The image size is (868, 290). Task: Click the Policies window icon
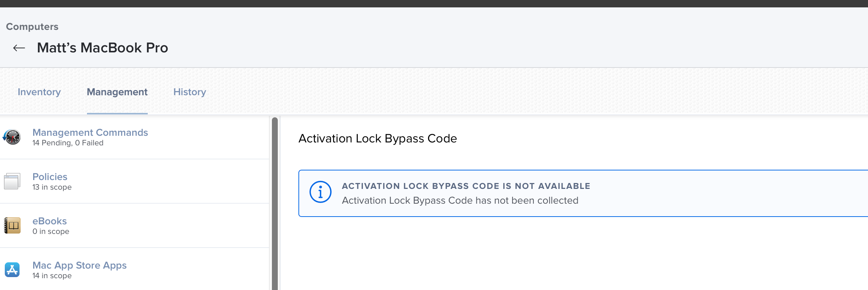coord(12,181)
